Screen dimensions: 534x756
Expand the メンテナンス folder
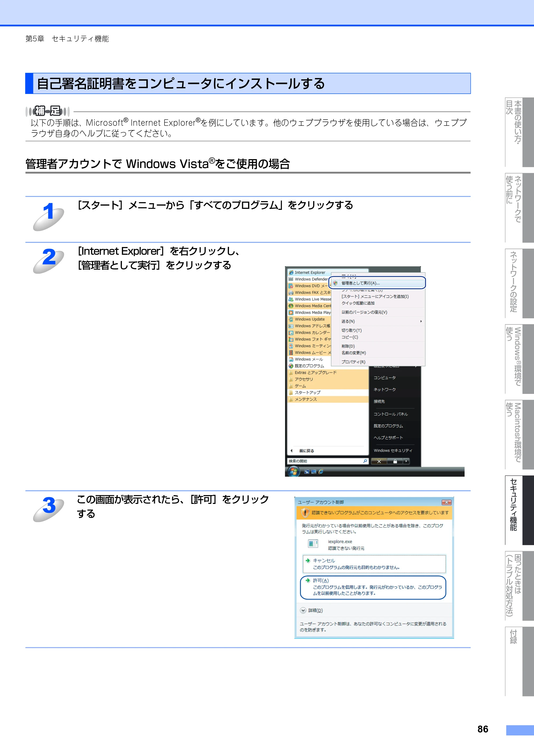coord(328,399)
